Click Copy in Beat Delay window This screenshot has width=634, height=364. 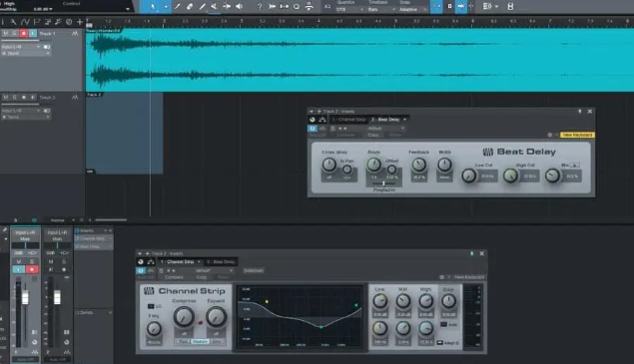[373, 135]
